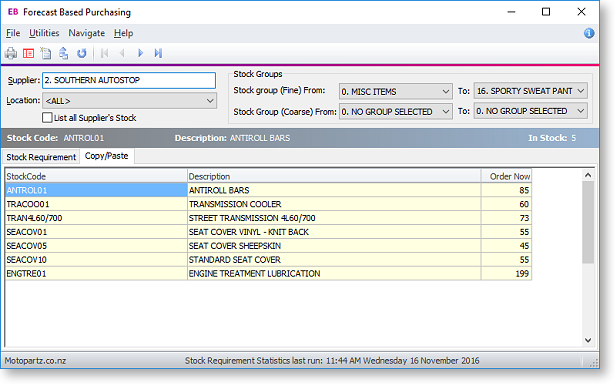Click the SEAT COVER SHEEPSKIN cell
The width and height of the screenshot is (615, 384).
coord(334,246)
